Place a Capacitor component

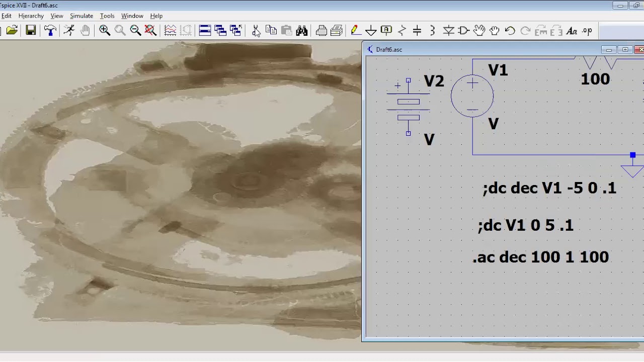(x=417, y=31)
